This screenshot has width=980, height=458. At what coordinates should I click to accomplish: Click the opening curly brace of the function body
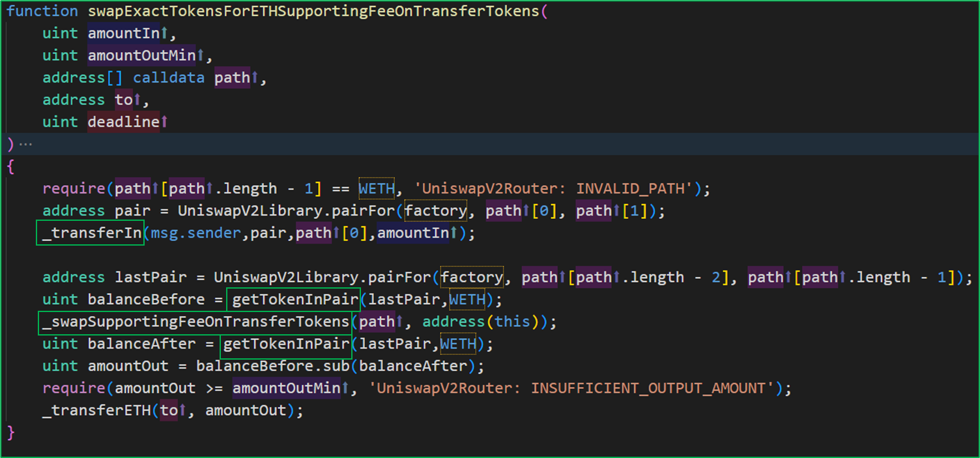point(10,166)
